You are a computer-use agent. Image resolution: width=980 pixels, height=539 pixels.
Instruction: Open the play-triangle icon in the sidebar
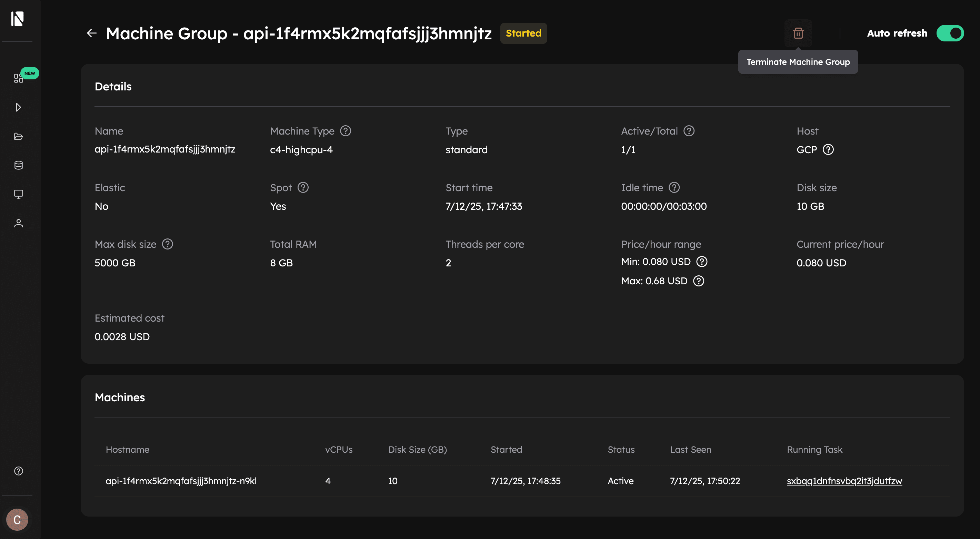(x=18, y=107)
